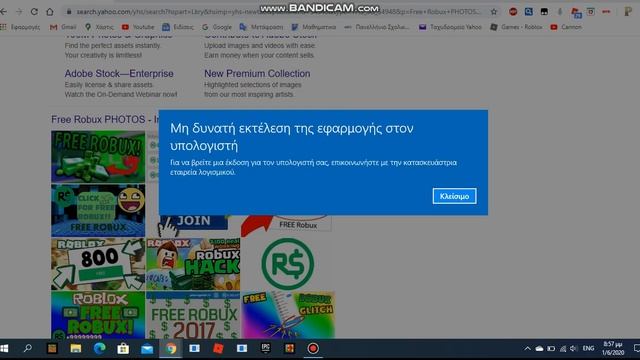Launch Microsoft Edge from taskbar
This screenshot has height=360, width=640.
pos(99,349)
